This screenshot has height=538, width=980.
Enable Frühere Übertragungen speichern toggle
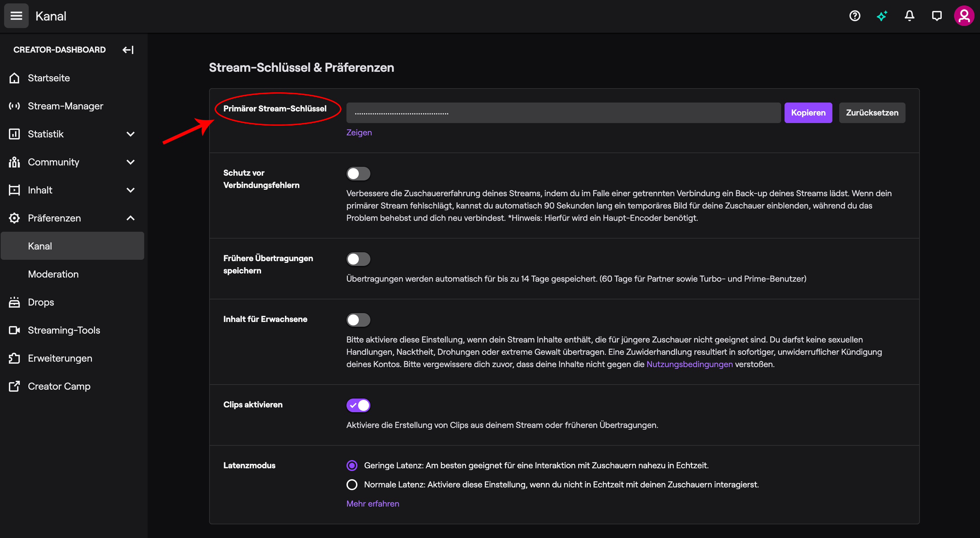click(357, 258)
